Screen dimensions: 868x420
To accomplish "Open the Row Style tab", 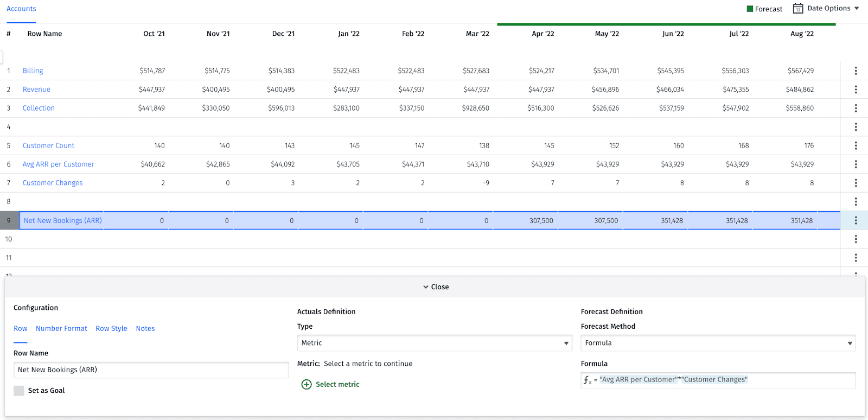I will (111, 329).
